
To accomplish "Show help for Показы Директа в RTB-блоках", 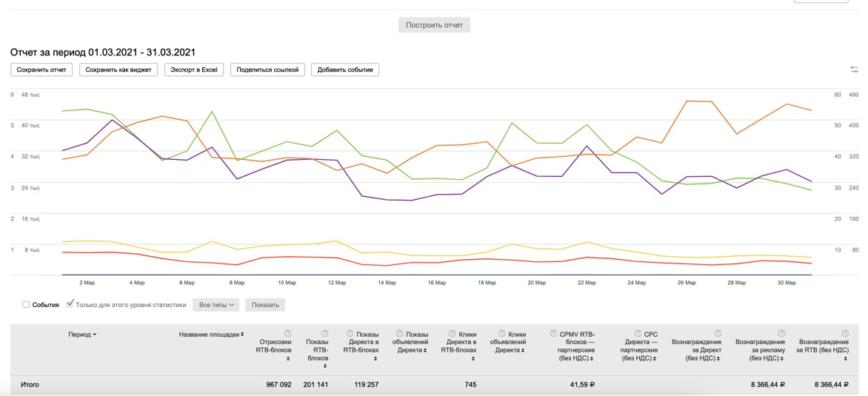I will [350, 334].
